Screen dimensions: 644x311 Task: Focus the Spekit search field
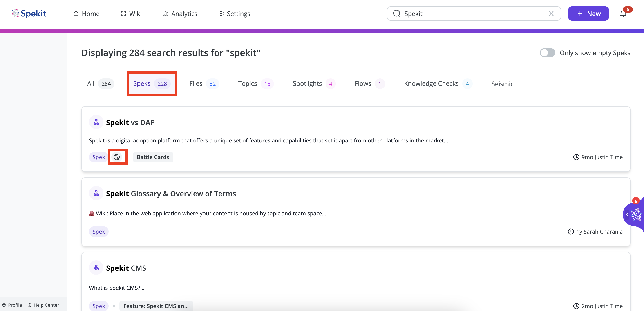pyautogui.click(x=474, y=14)
